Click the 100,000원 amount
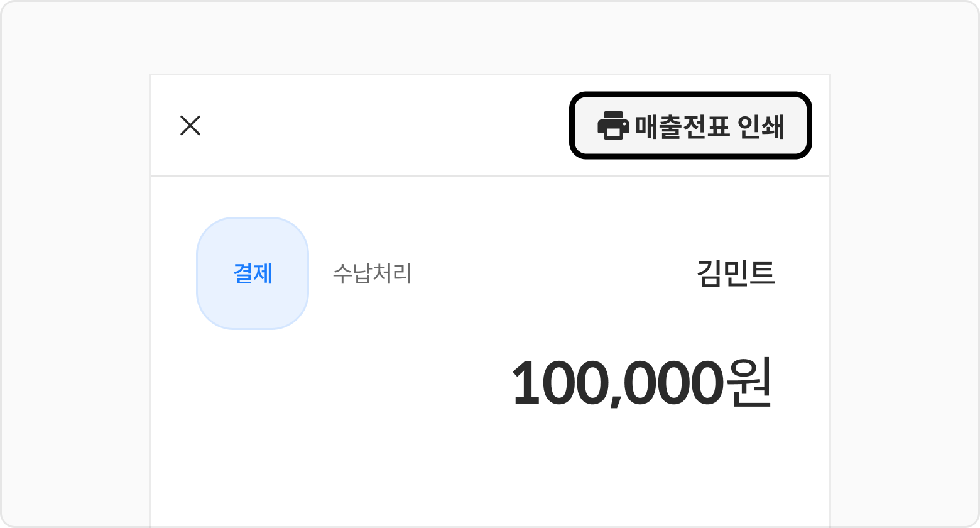980x528 pixels. point(641,383)
